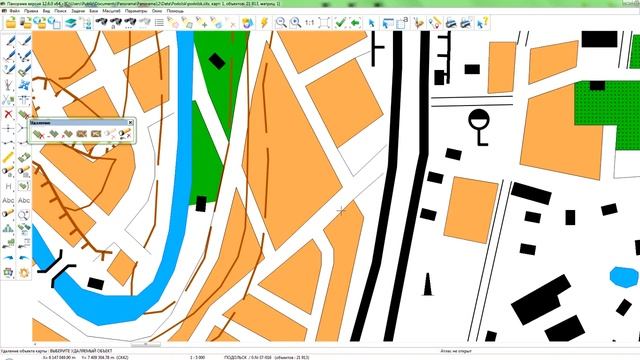
Task: Click the 1 : 5 000 scale in status bar
Action: pyautogui.click(x=198, y=358)
